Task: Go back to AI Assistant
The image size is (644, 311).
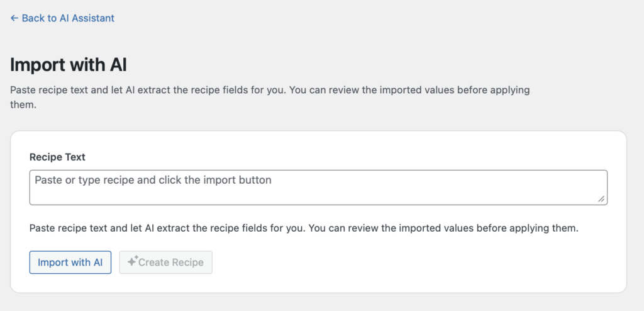Action: [x=62, y=18]
